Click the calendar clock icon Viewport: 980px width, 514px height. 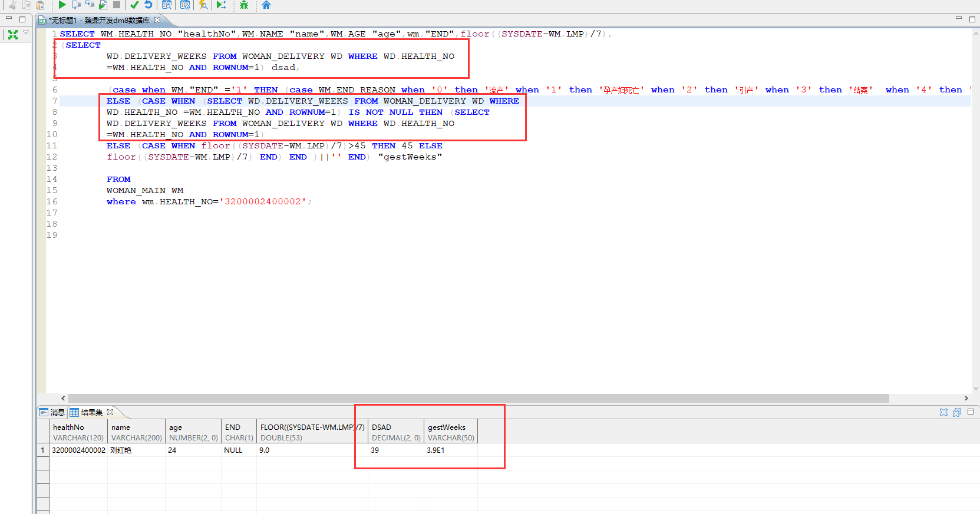tap(185, 5)
